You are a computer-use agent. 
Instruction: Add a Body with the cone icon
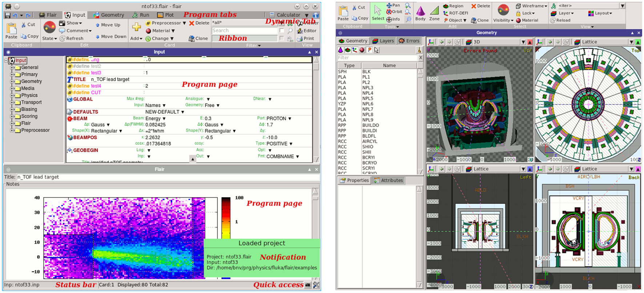pyautogui.click(x=420, y=12)
